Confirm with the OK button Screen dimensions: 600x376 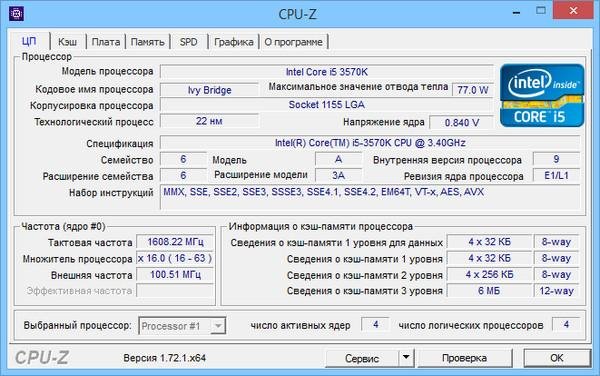(x=557, y=358)
